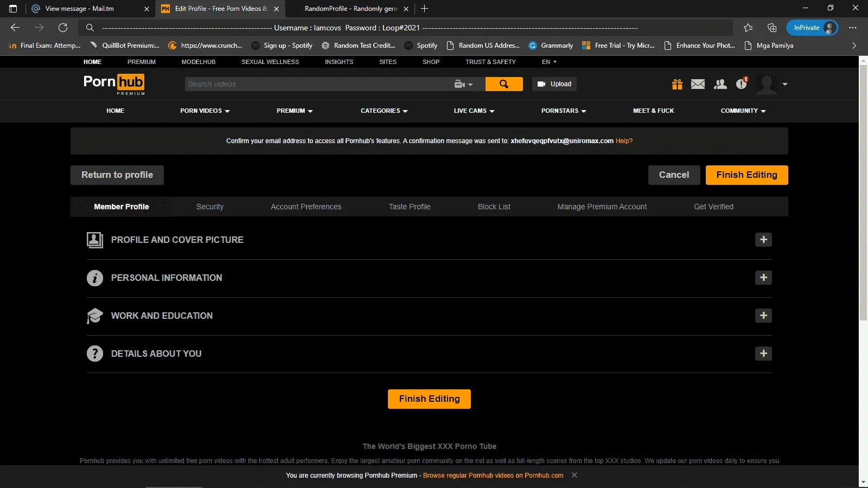The width and height of the screenshot is (868, 488).
Task: Add page to favorites star icon
Action: click(748, 28)
